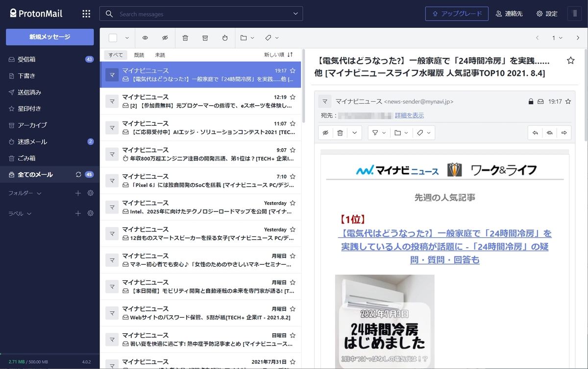Toggle sort order arrows next to 新しい順

click(x=290, y=55)
